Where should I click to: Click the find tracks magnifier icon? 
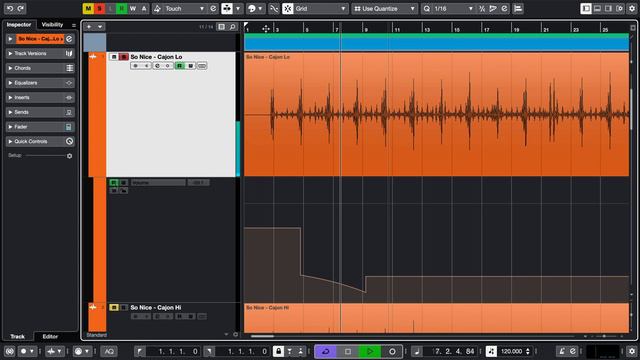pyautogui.click(x=232, y=27)
